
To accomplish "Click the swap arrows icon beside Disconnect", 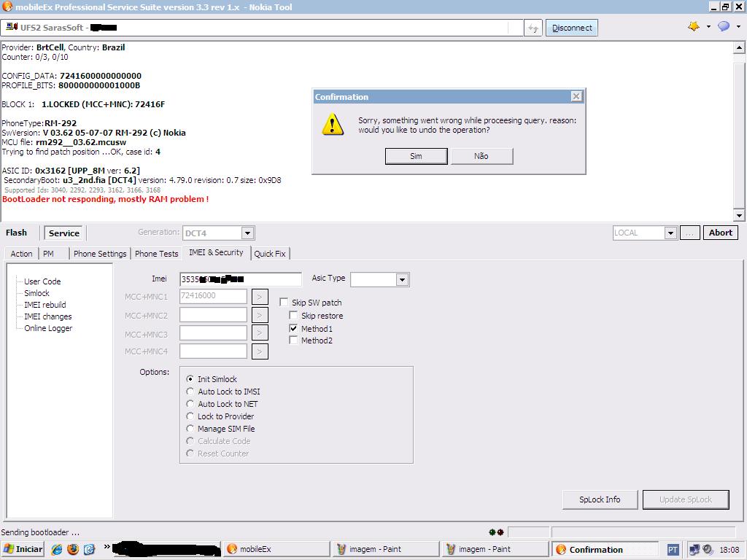I will 533,28.
